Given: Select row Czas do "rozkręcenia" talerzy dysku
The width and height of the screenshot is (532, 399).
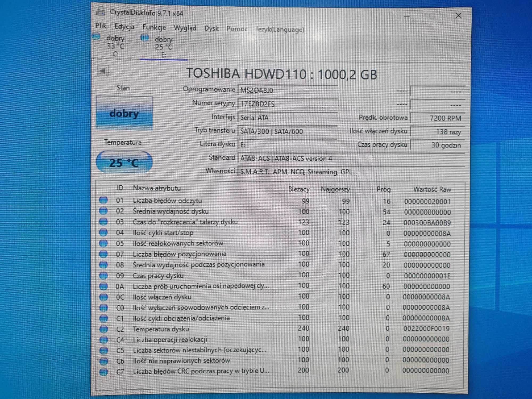Looking at the screenshot, I should pos(275,222).
